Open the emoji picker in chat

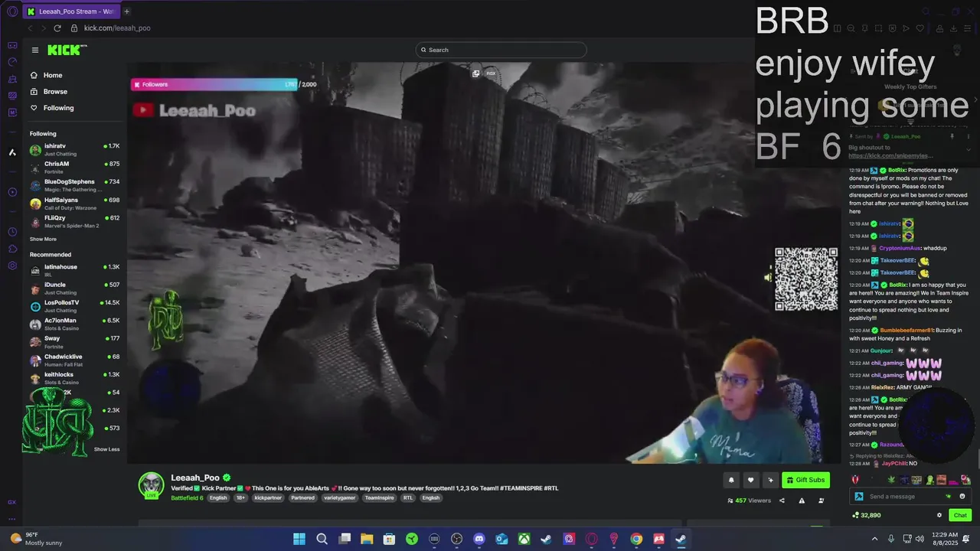(962, 497)
